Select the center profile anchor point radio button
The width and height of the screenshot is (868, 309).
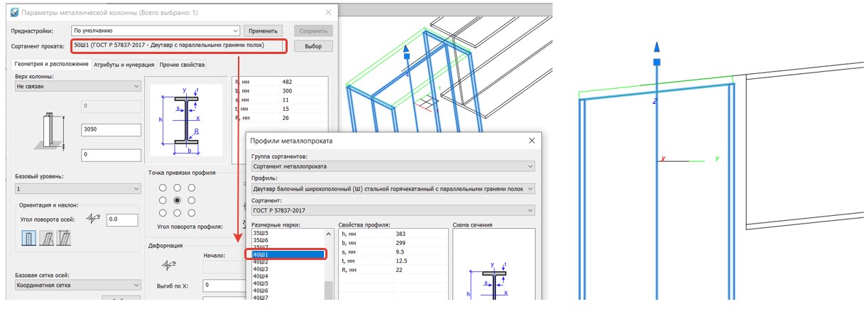click(x=178, y=200)
